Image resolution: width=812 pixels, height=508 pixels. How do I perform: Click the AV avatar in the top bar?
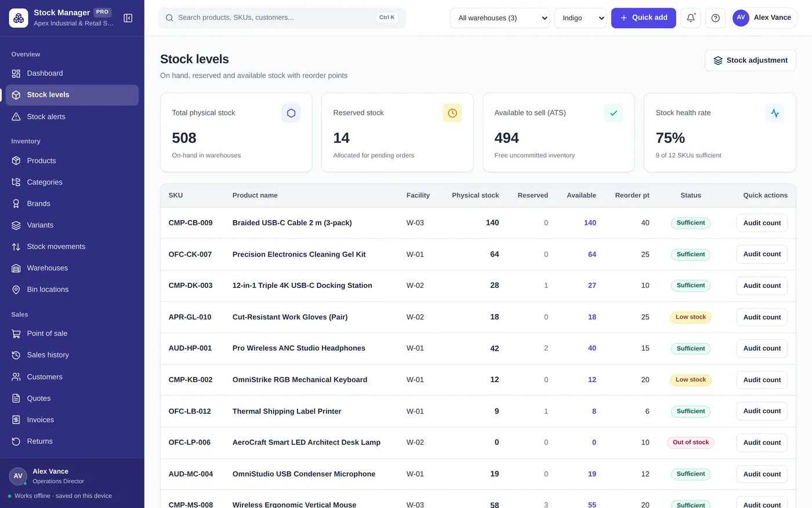pos(741,18)
